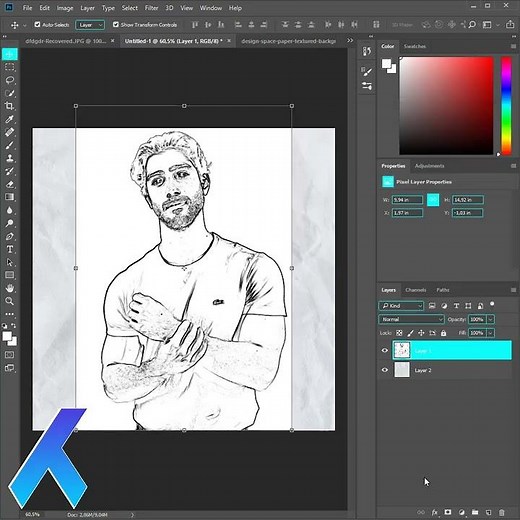Screen dimensions: 520x520
Task: Hide Layer 1 with its eye icon
Action: 385,350
